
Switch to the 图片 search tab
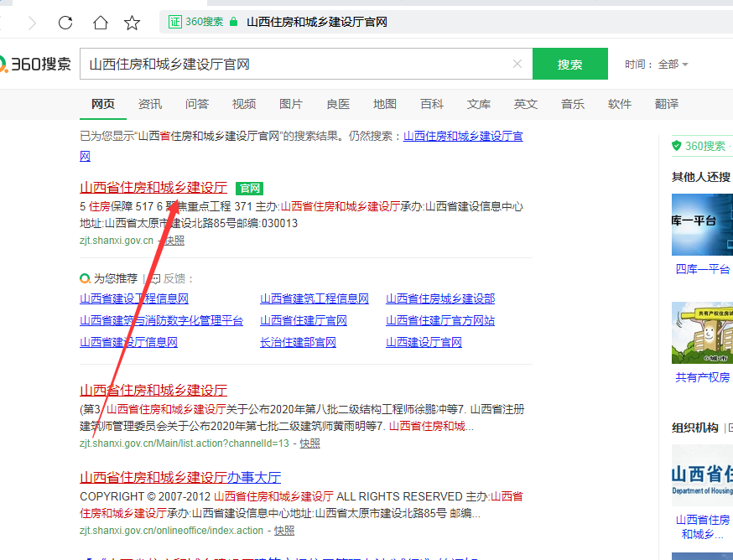click(x=290, y=104)
